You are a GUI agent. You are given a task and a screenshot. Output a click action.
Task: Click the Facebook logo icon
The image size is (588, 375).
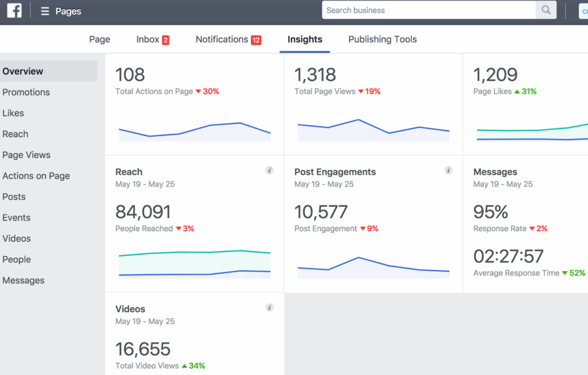(14, 10)
